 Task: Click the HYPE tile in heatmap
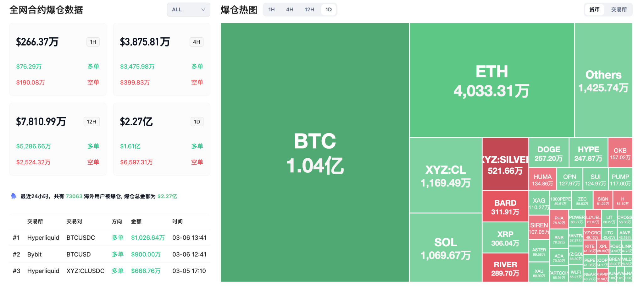coord(588,152)
